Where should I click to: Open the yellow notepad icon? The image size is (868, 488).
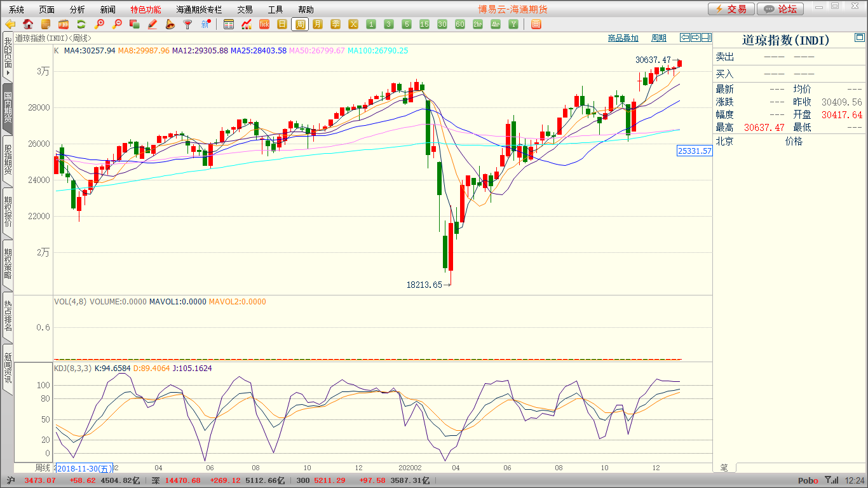46,24
